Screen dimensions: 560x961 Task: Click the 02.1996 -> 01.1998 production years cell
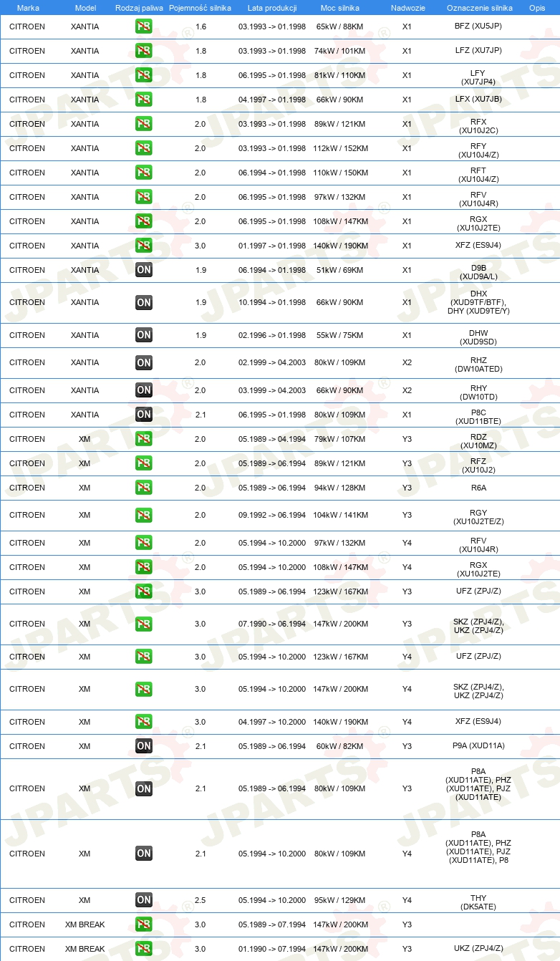coord(272,335)
